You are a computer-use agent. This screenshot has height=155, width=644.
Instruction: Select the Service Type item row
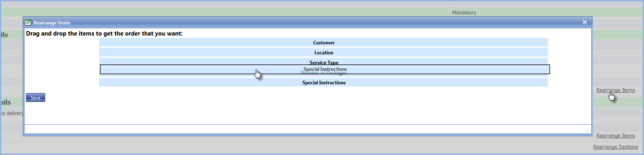coord(324,62)
